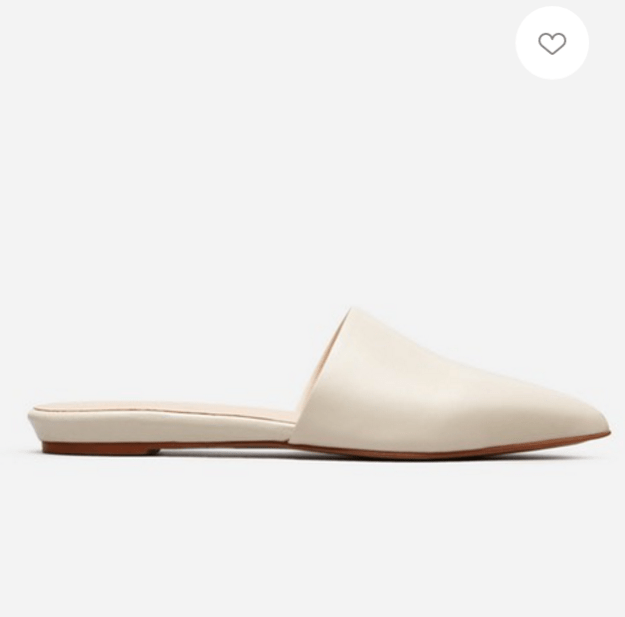Toggle the favorite state of this shoe
Image resolution: width=625 pixels, height=617 pixels.
point(552,43)
